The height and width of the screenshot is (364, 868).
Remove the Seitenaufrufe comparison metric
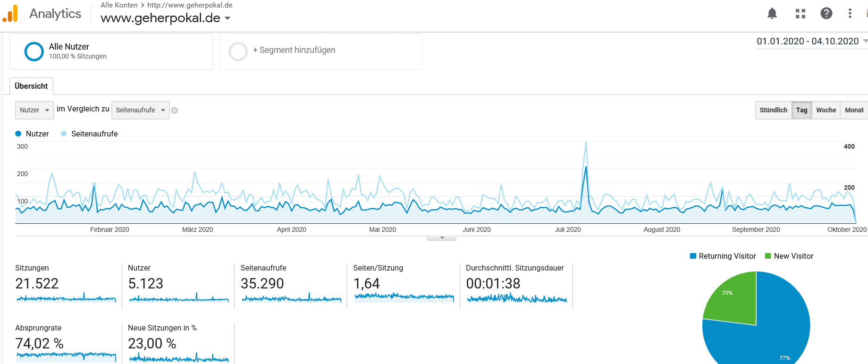coord(175,110)
